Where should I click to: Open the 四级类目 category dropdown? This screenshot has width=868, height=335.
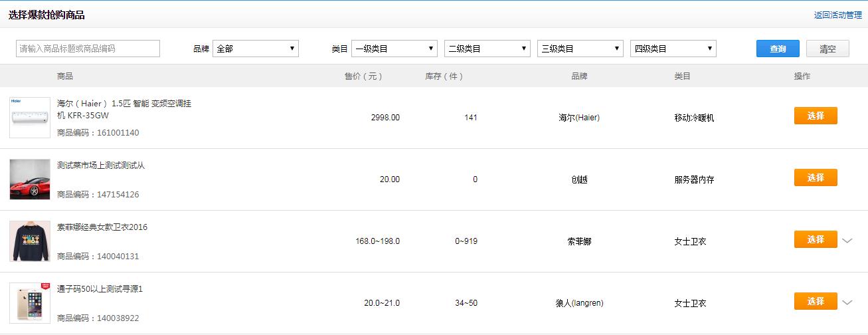(673, 49)
